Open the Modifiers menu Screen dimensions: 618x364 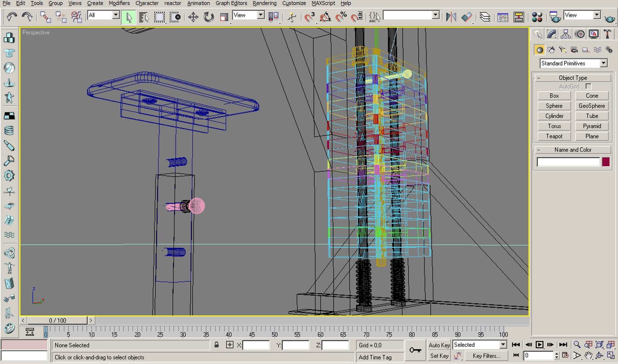click(x=119, y=3)
